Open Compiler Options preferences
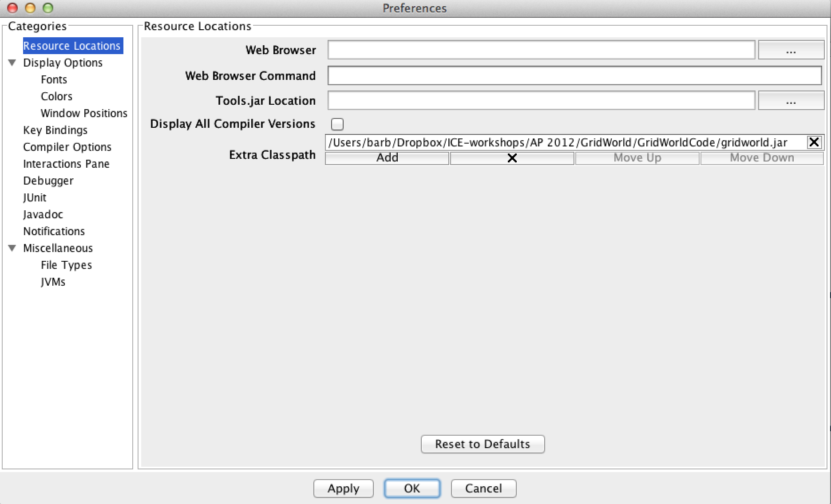Image resolution: width=831 pixels, height=504 pixels. (x=67, y=147)
